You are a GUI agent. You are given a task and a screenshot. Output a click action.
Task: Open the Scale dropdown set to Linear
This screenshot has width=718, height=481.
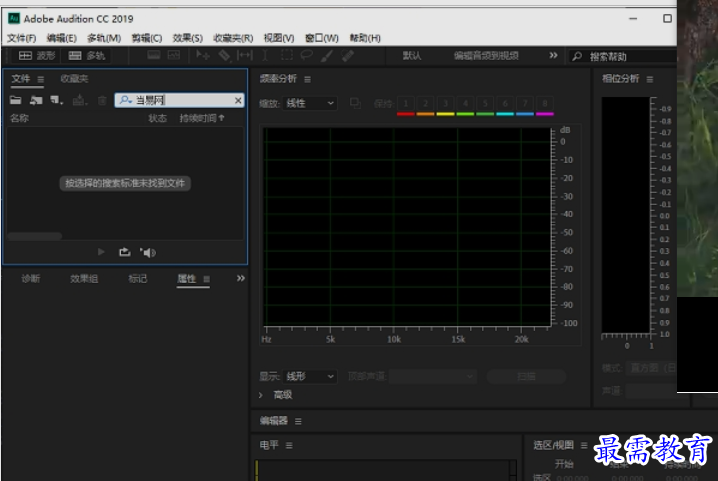tap(311, 103)
